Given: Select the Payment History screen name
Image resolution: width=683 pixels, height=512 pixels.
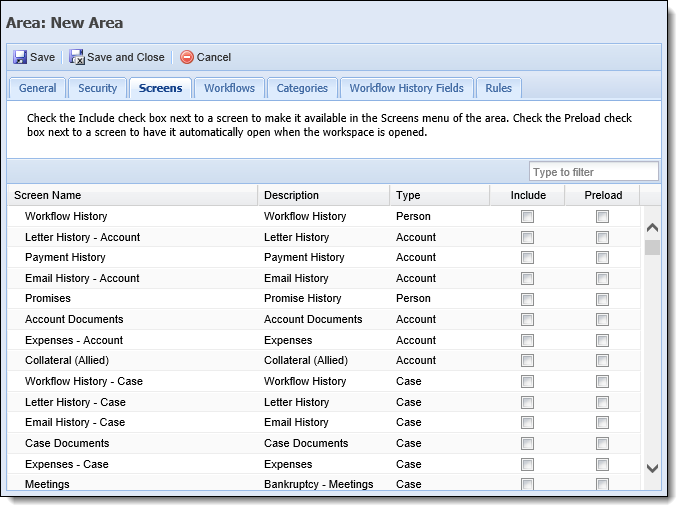Looking at the screenshot, I should pos(65,258).
